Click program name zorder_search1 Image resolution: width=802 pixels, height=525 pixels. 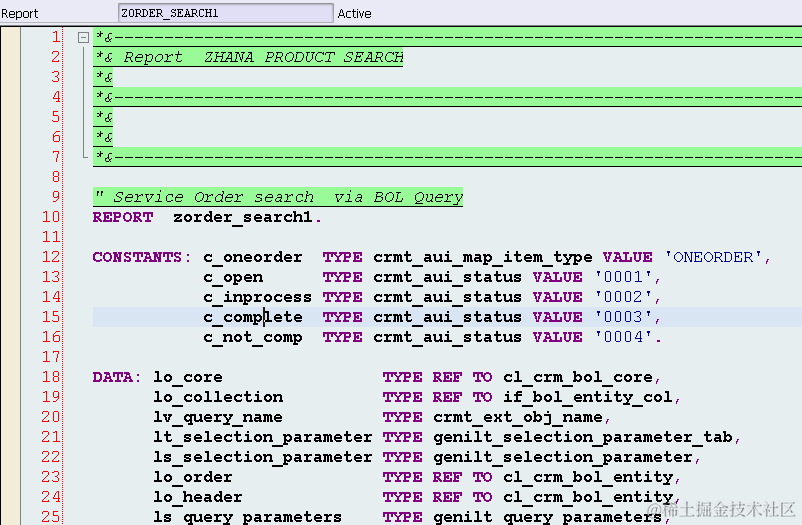click(242, 217)
